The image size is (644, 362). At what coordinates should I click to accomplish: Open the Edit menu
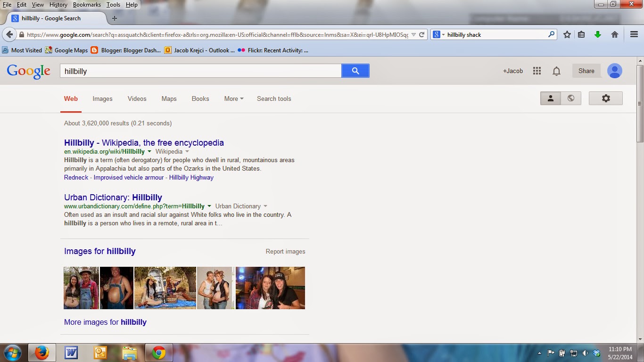click(x=22, y=5)
